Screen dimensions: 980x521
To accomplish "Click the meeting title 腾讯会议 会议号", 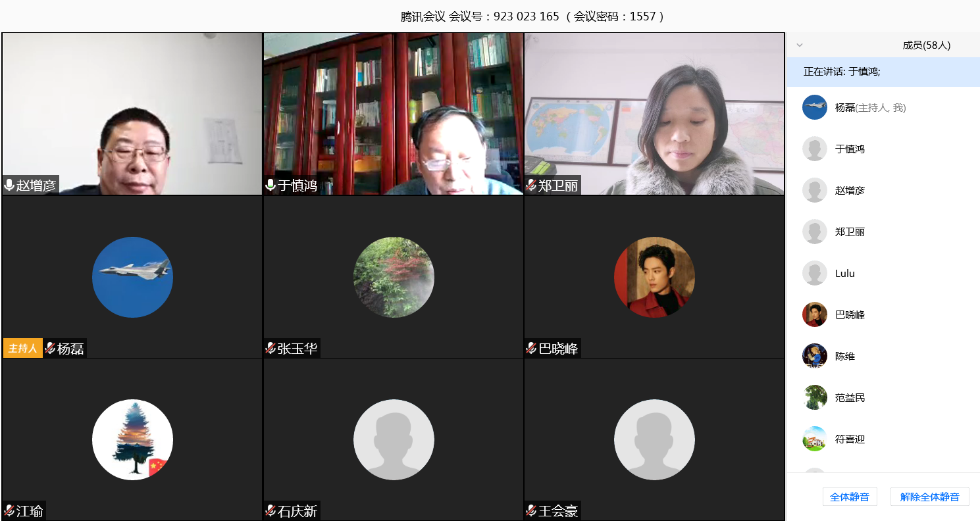I will (x=532, y=16).
